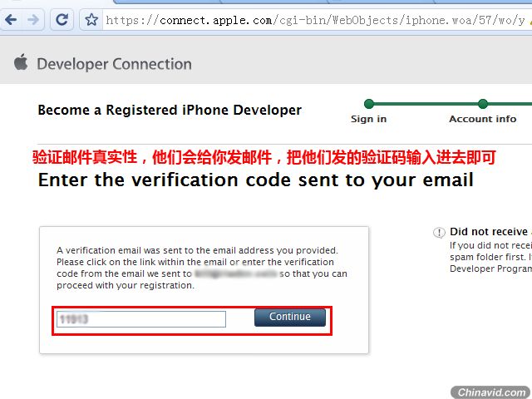Click the 'Did not receive' heading
Viewport: 532px width, 399px height.
489,232
